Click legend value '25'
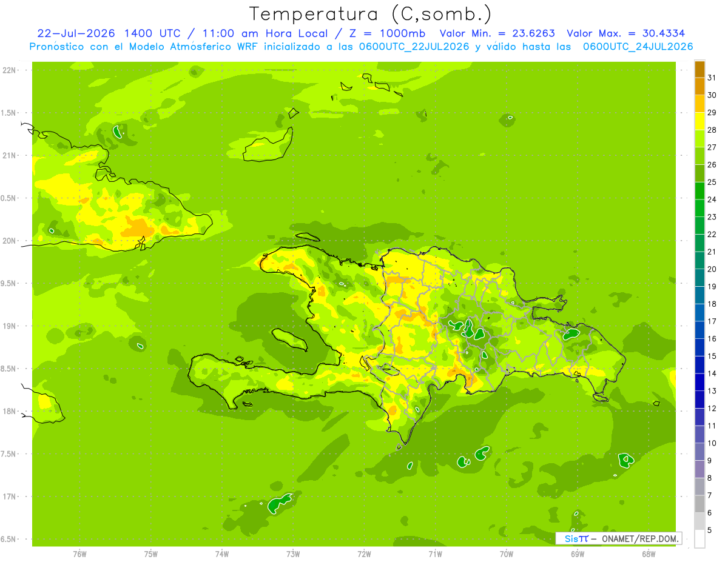This screenshot has width=728, height=562. [x=712, y=182]
